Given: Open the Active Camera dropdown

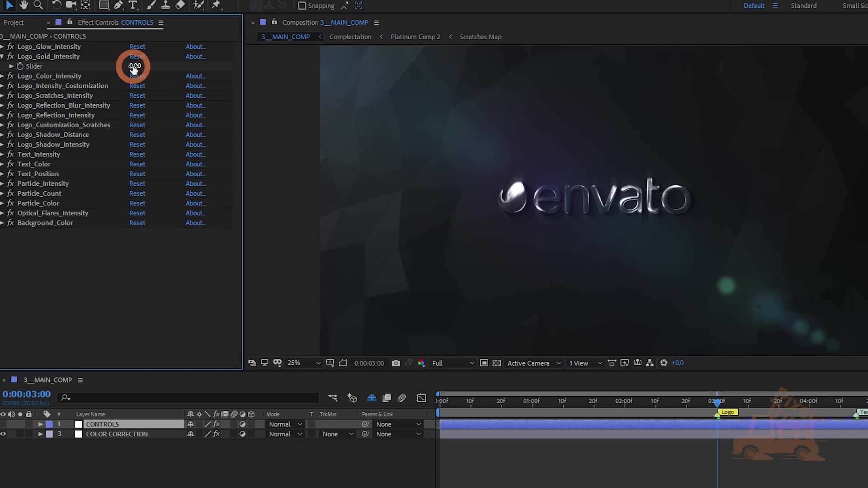Looking at the screenshot, I should point(533,363).
